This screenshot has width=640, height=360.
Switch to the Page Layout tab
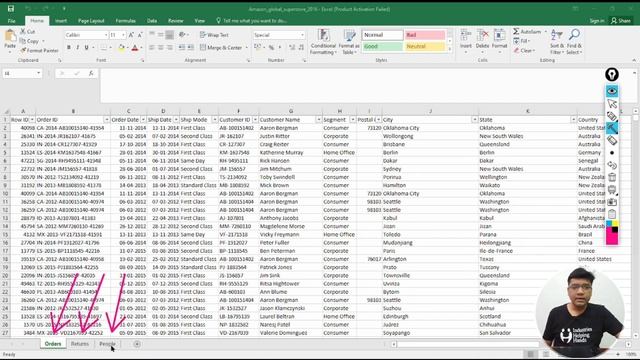click(x=91, y=21)
